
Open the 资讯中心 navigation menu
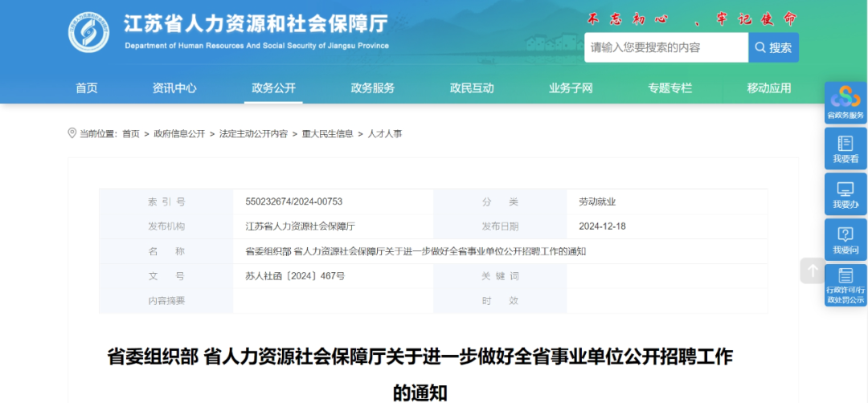tap(174, 88)
